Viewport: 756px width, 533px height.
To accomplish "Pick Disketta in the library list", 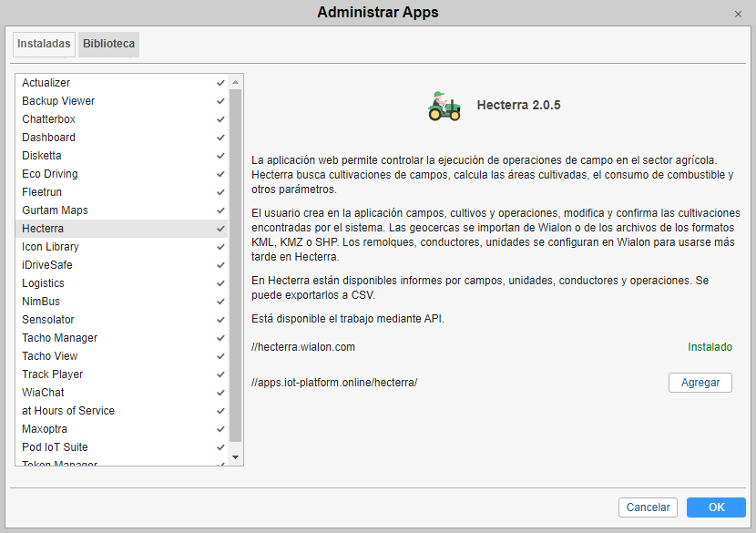I will (x=121, y=156).
